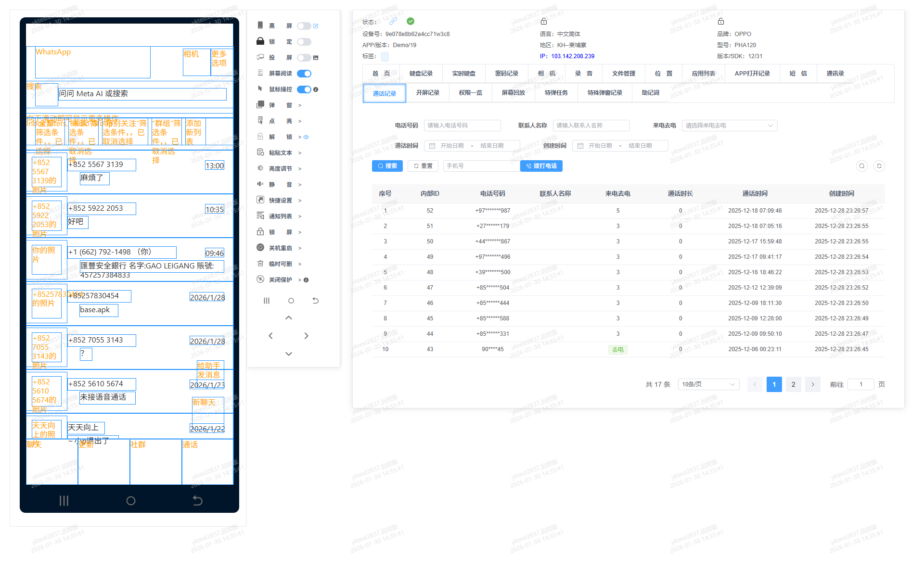Disable the 屏幕阅读 switch
This screenshot has width=924, height=584.
(304, 74)
